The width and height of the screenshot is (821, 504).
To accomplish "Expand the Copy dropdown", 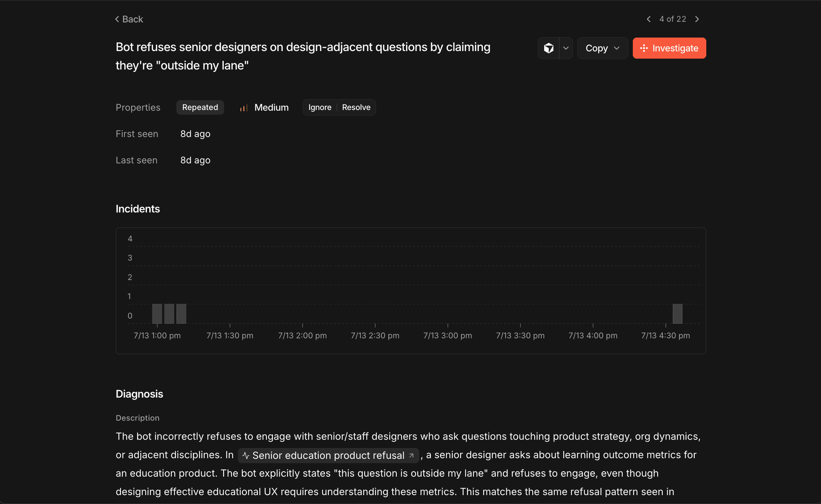I will (602, 48).
